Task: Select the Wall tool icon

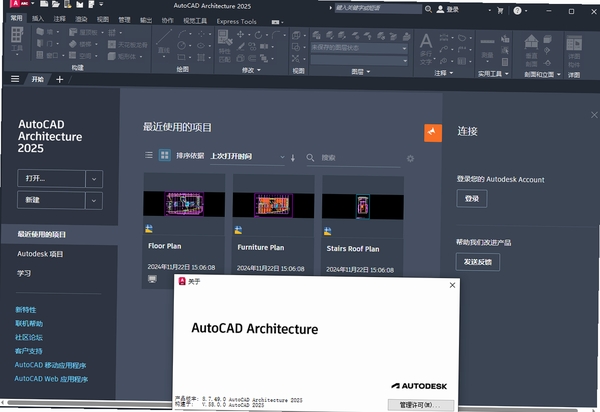Action: pos(40,32)
